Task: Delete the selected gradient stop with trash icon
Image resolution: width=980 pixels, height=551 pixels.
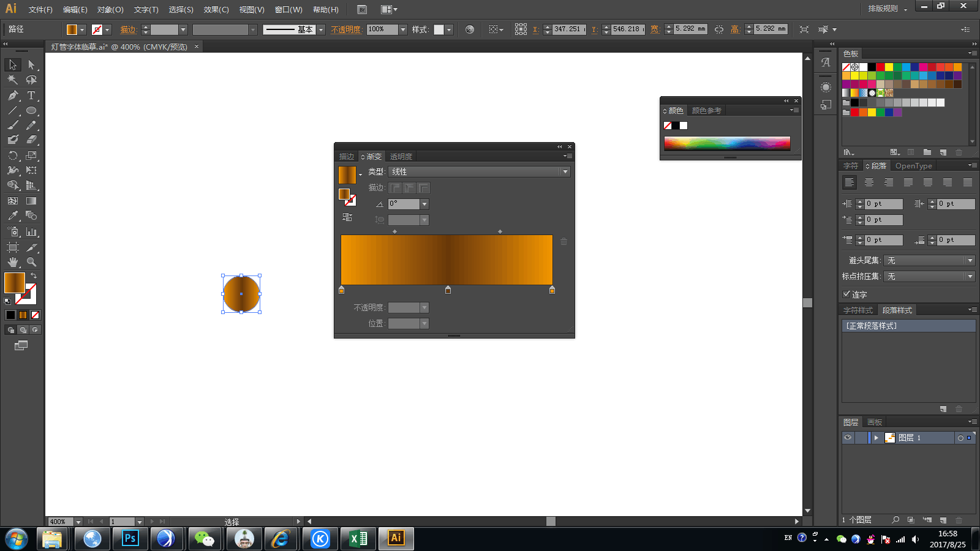Action: click(x=564, y=242)
